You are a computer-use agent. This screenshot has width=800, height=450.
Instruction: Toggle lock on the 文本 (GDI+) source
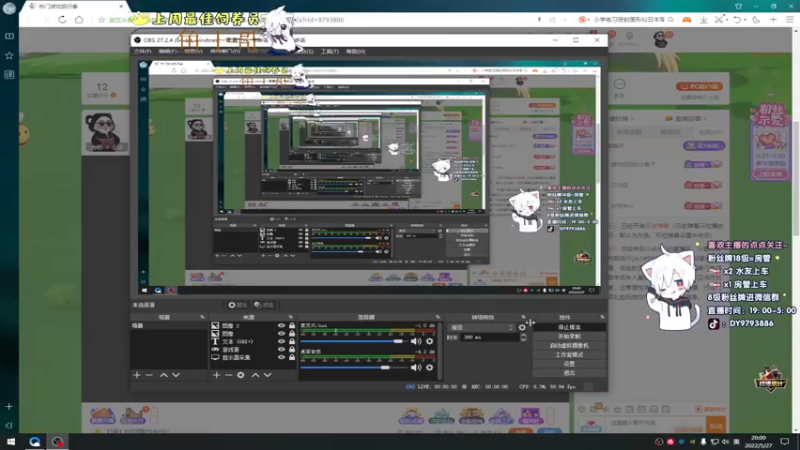[x=292, y=341]
